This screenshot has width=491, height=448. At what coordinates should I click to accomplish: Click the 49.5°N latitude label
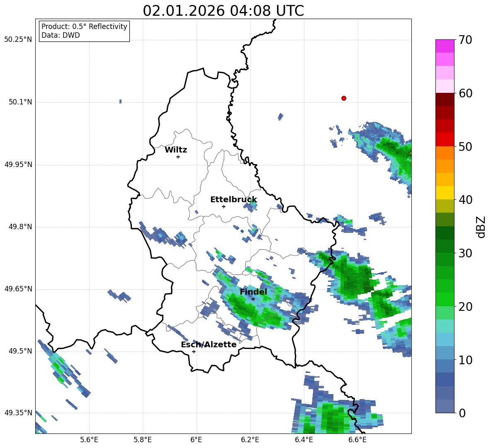coord(21,351)
